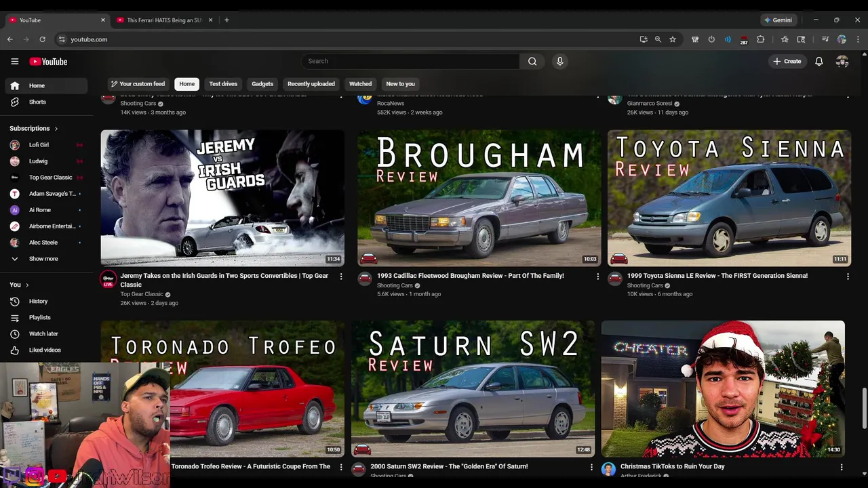Go to Home in the sidebar
This screenshot has height=488, width=868.
tap(46, 85)
